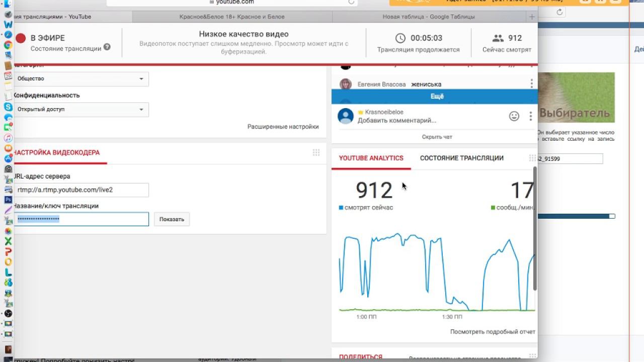Click the drag handle of the YouTube Analytics panel
The height and width of the screenshot is (362, 644).
[532, 158]
